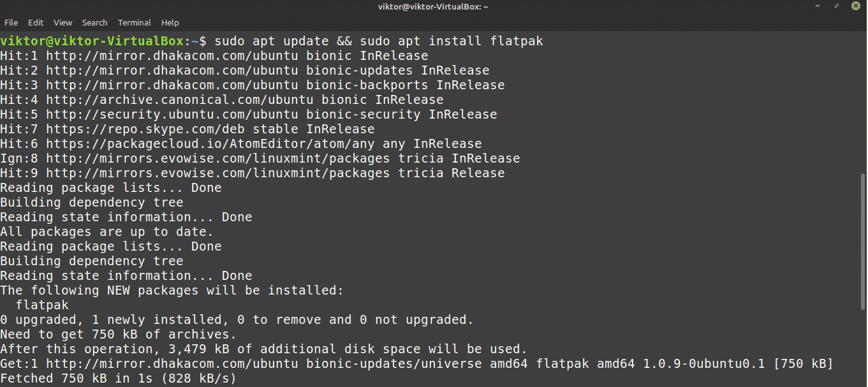Click the repo.skype.com/deb URL

pyautogui.click(x=149, y=129)
